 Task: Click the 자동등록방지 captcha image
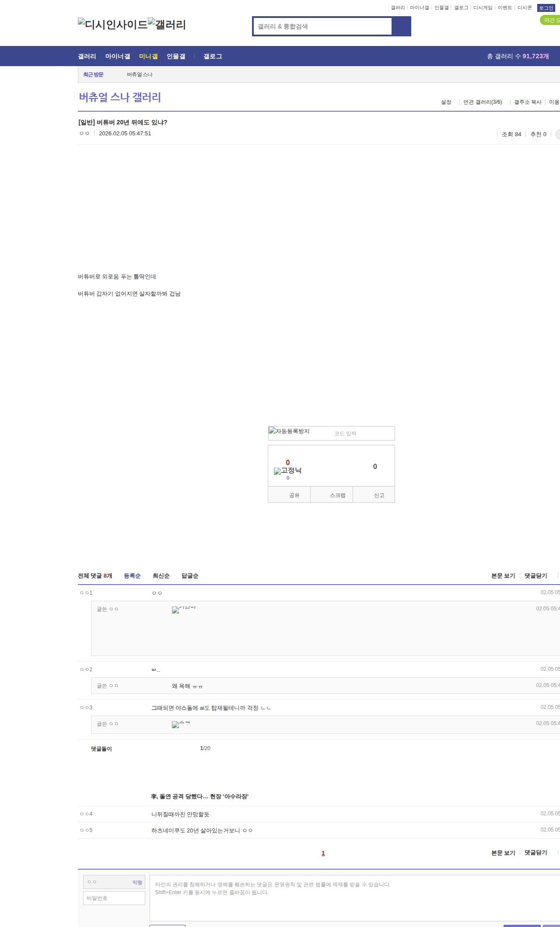point(289,431)
